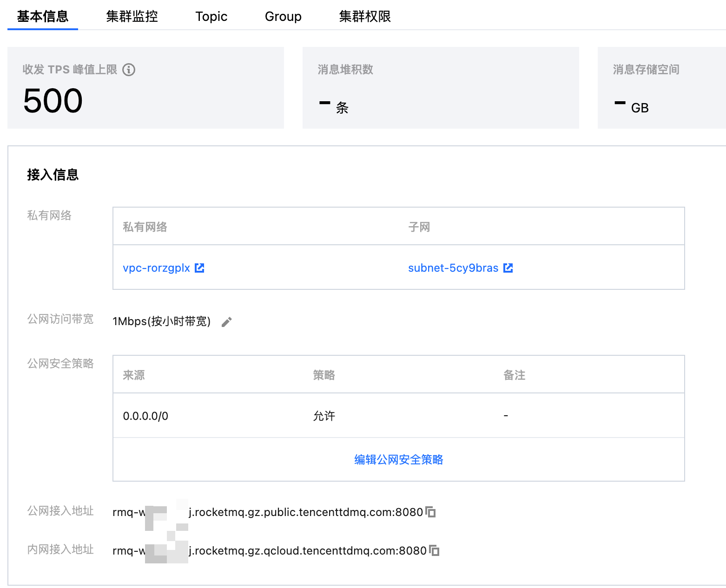The width and height of the screenshot is (726, 588).
Task: Select the 基本信息 tab
Action: tap(43, 17)
